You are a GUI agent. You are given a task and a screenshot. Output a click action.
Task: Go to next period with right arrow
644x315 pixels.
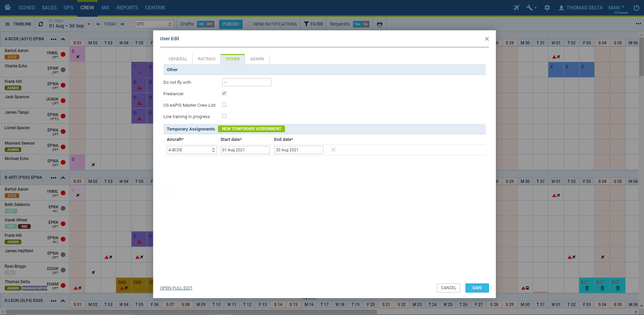point(122,24)
